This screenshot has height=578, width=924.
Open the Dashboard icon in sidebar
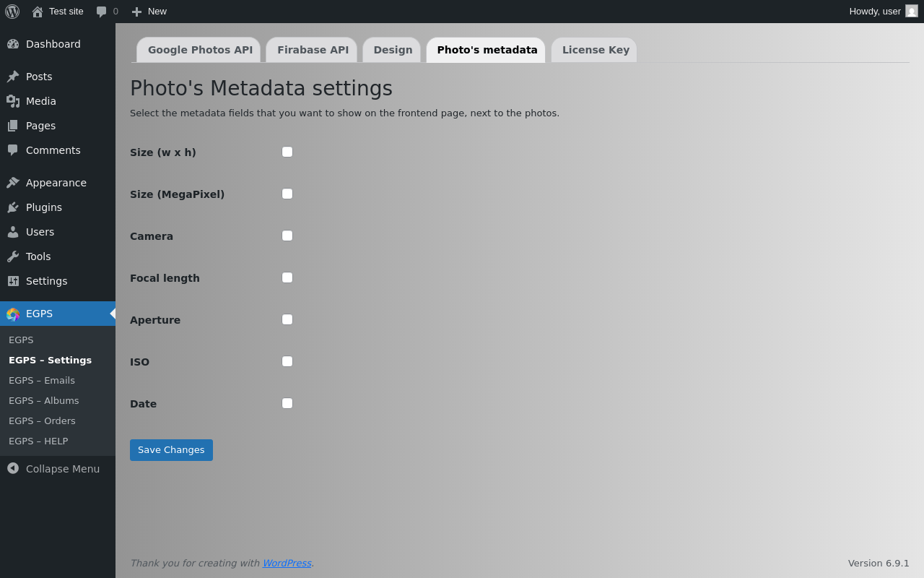click(x=13, y=44)
